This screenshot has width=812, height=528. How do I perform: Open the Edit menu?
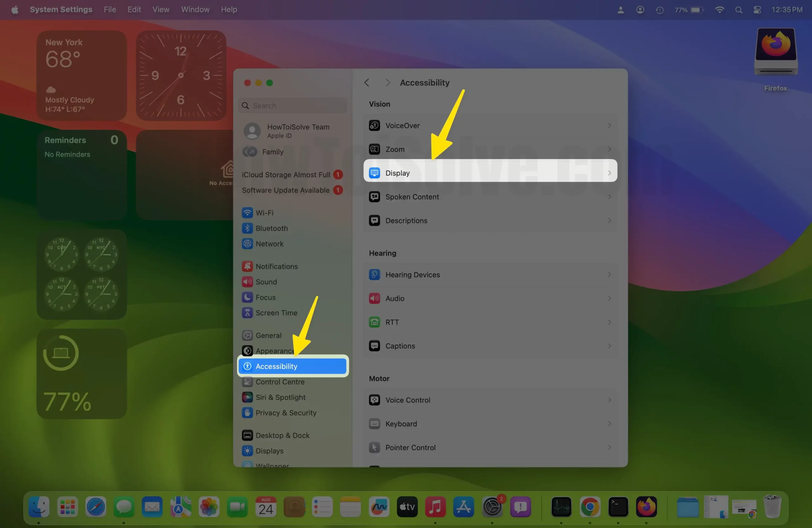(x=134, y=10)
